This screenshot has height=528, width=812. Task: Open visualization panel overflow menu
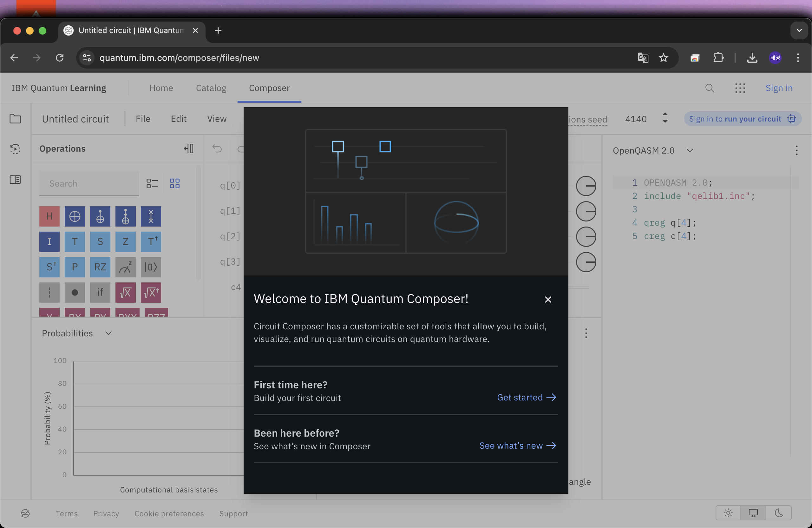click(586, 333)
